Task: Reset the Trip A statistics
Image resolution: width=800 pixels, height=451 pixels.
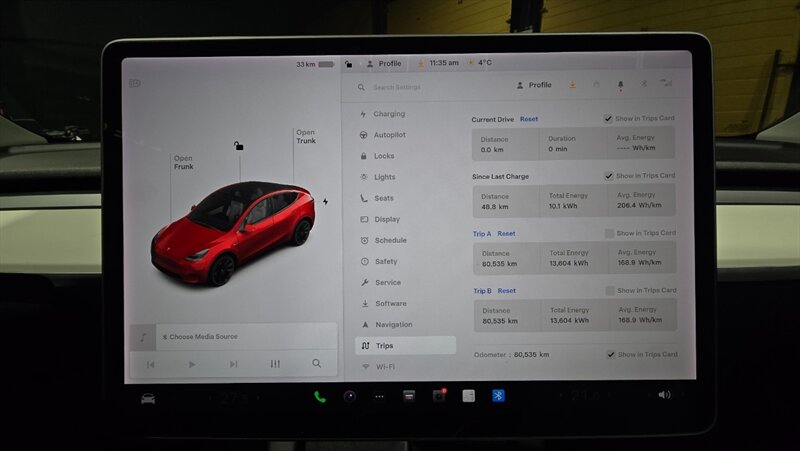Action: point(506,234)
